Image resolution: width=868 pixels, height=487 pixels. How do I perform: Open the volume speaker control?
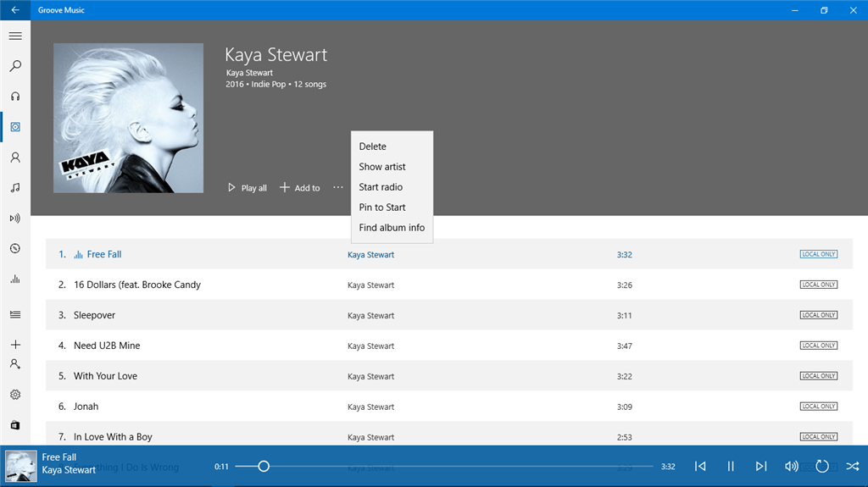[x=792, y=467]
